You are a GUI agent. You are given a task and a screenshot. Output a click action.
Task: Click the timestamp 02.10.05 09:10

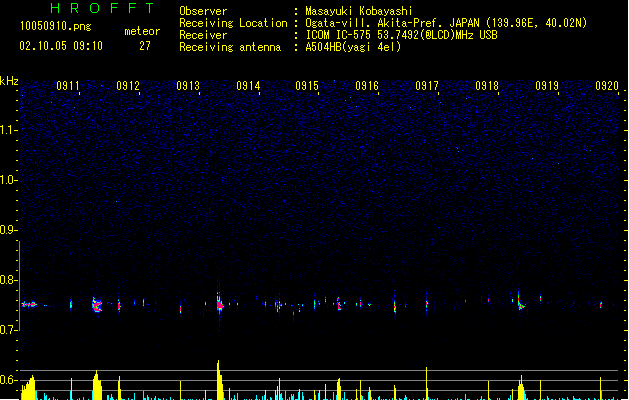pyautogui.click(x=61, y=46)
